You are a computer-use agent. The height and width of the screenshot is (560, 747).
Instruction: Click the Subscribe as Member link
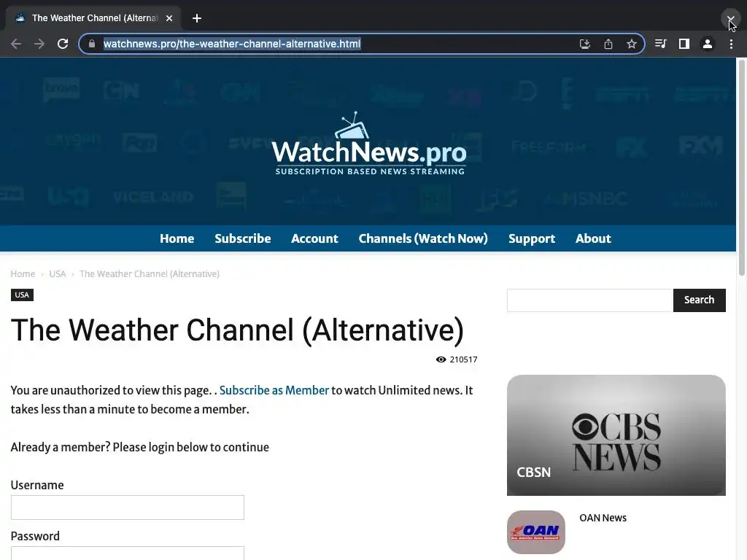(x=274, y=391)
